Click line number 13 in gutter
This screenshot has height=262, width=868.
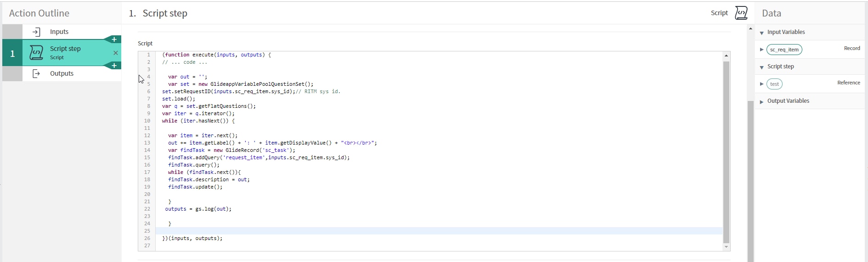coord(147,143)
